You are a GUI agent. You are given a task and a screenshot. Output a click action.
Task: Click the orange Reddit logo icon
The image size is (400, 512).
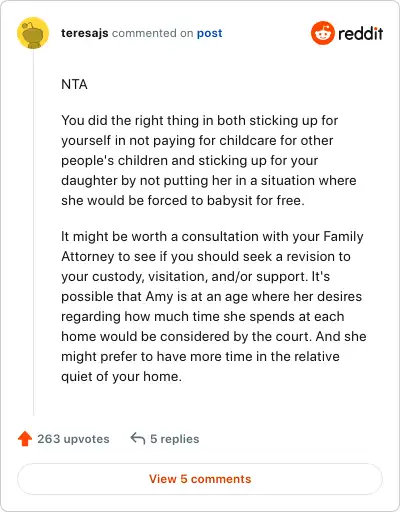(322, 33)
